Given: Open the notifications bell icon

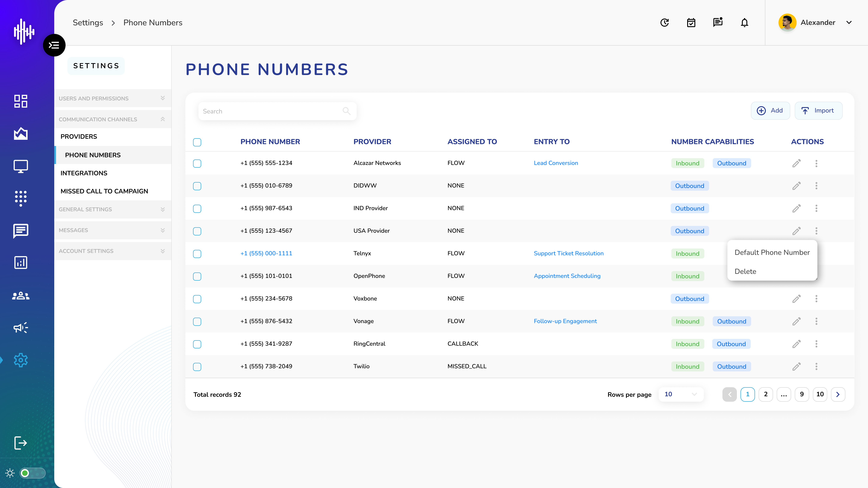Looking at the screenshot, I should [744, 23].
